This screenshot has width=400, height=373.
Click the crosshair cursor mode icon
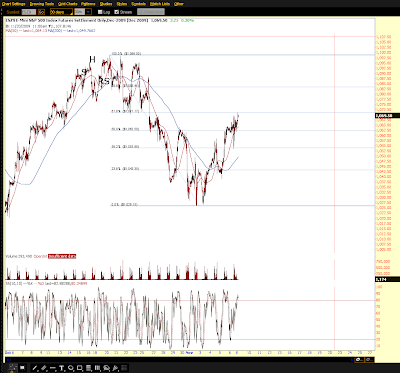point(13,368)
